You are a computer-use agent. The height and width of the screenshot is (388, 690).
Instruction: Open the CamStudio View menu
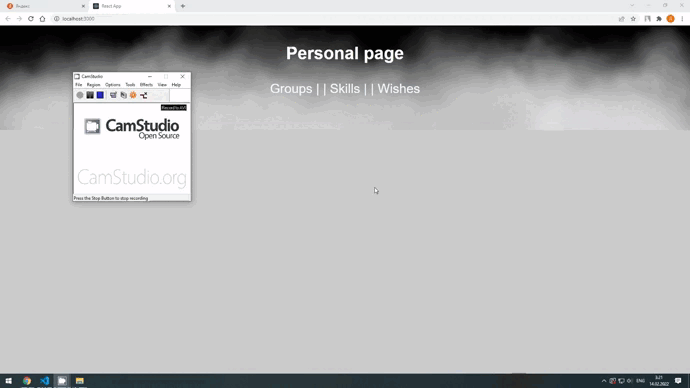click(x=162, y=84)
